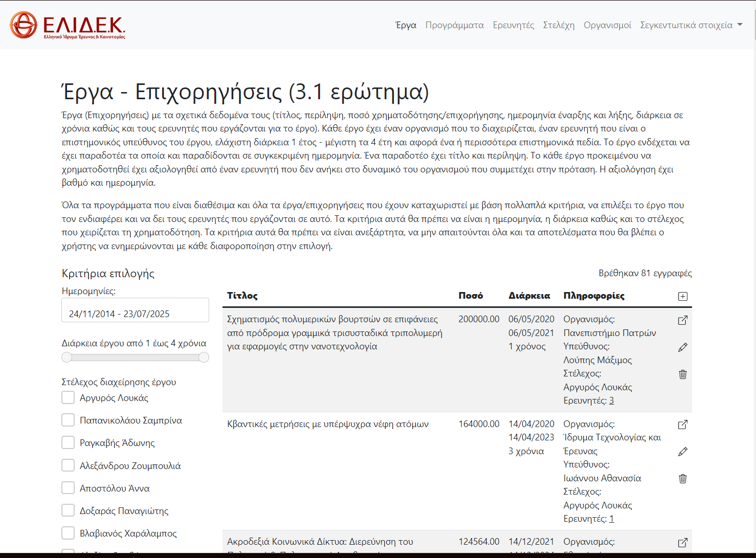This screenshot has width=756, height=558.
Task: Navigate to Στελέχη
Action: click(559, 25)
